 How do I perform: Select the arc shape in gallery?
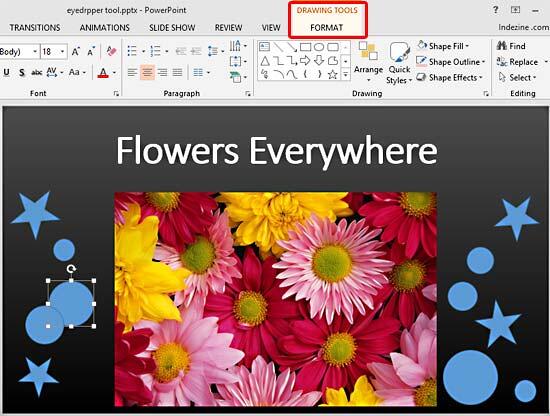coord(279,74)
